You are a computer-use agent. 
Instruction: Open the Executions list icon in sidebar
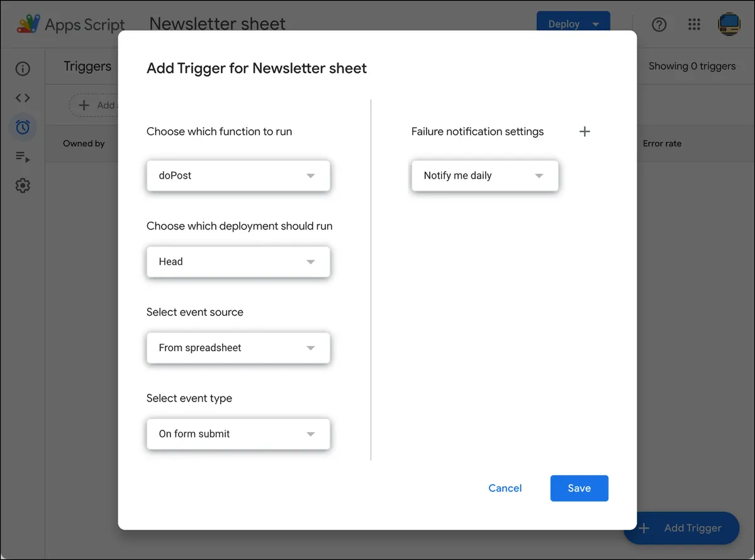[x=23, y=157]
